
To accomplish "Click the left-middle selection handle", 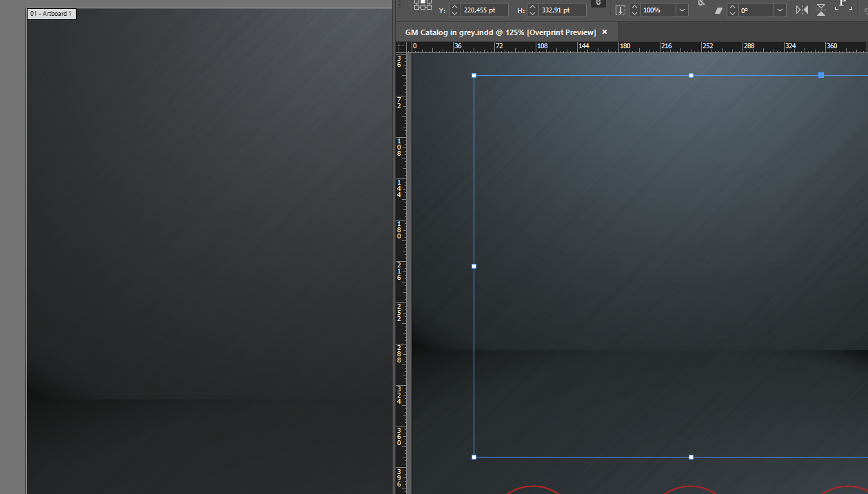I will click(474, 266).
